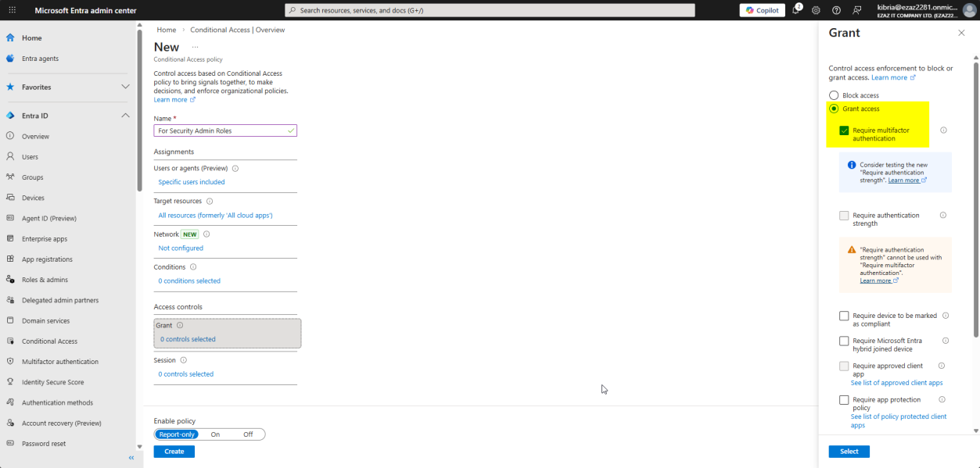The image size is (980, 468).
Task: Open the help question mark icon
Action: (x=836, y=10)
